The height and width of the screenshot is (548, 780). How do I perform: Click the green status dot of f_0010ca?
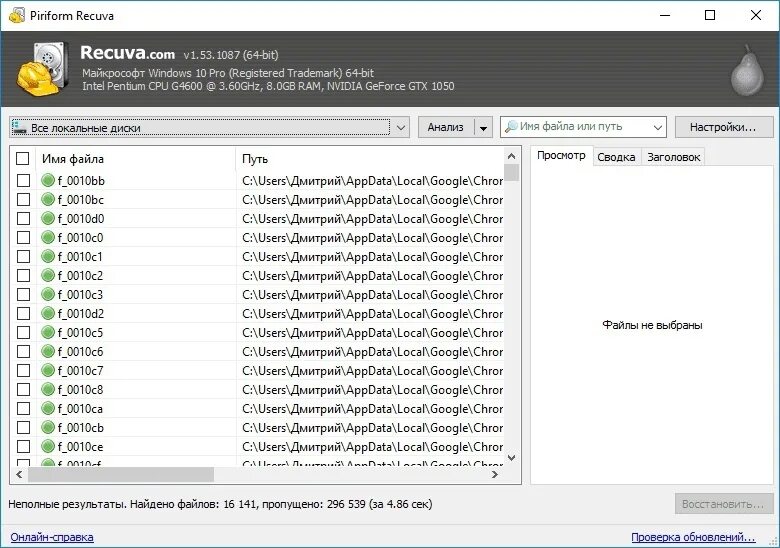click(x=48, y=408)
